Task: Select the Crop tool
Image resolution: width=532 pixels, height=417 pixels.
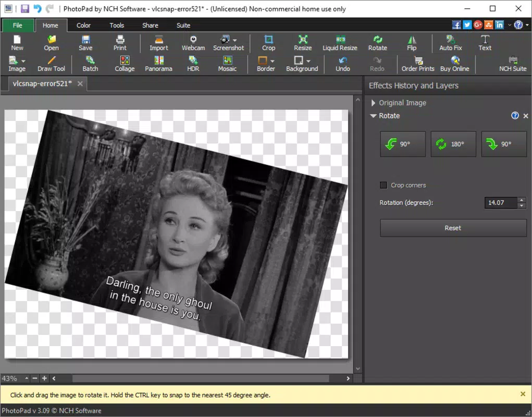Action: point(268,43)
